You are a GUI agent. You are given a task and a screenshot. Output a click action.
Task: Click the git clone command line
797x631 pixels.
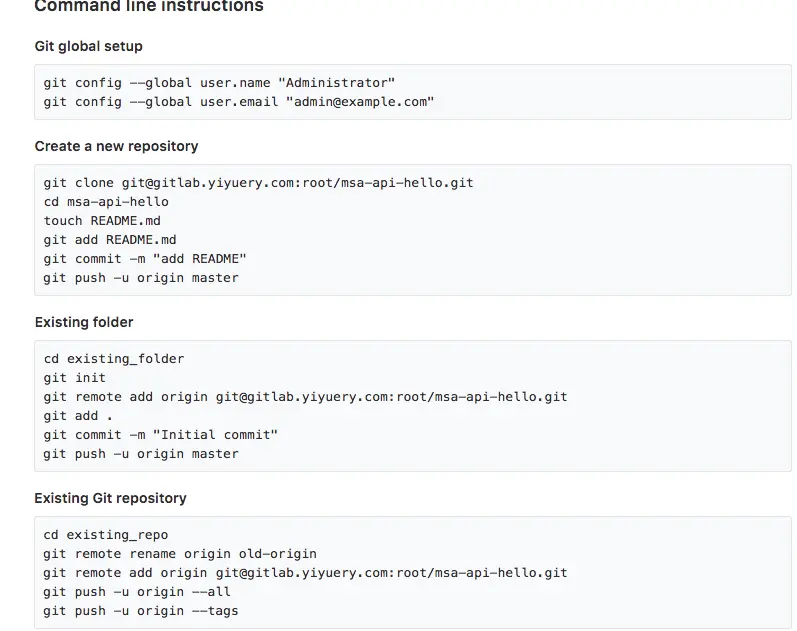coord(258,183)
